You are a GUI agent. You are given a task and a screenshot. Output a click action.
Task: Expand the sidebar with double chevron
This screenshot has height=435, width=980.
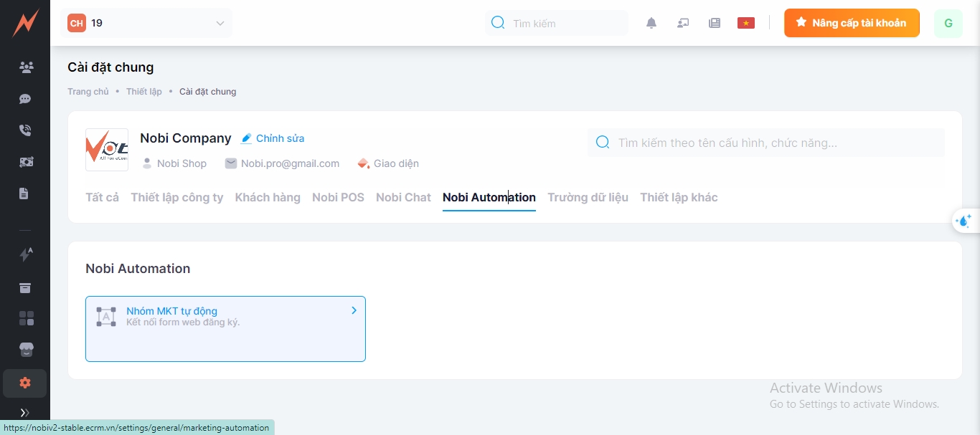[25, 412]
